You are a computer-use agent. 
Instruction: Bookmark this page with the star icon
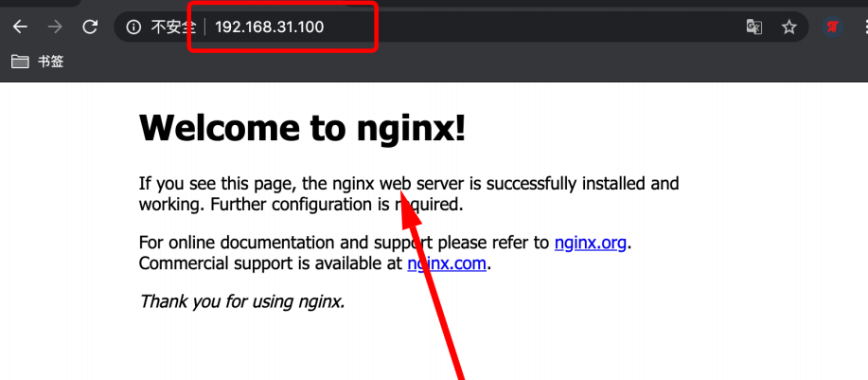click(788, 27)
